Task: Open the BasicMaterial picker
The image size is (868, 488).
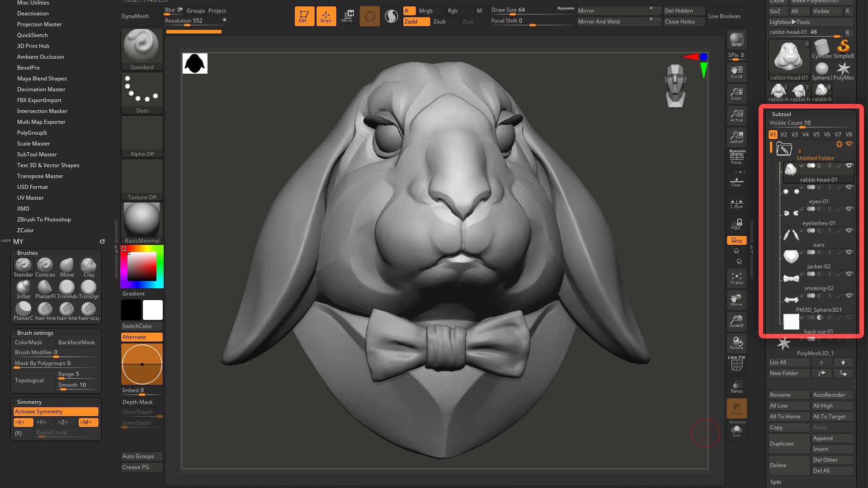Action: [x=142, y=223]
